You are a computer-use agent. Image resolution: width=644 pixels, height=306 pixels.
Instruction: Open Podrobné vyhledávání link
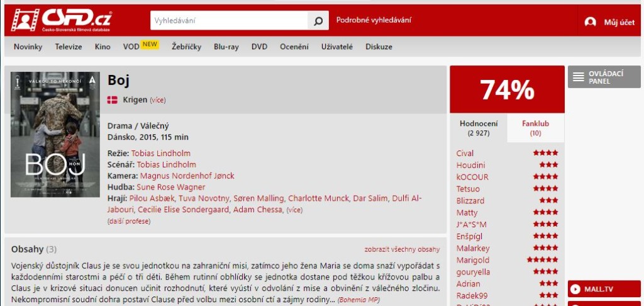pyautogui.click(x=374, y=20)
